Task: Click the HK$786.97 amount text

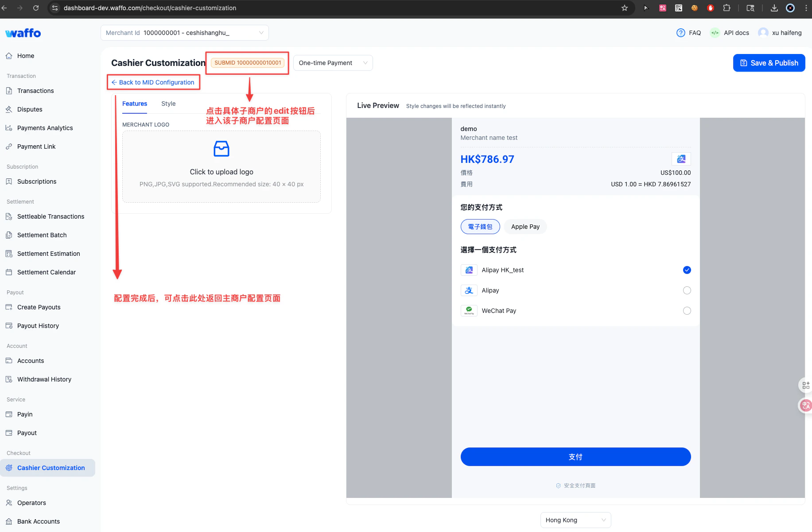Action: 487,159
